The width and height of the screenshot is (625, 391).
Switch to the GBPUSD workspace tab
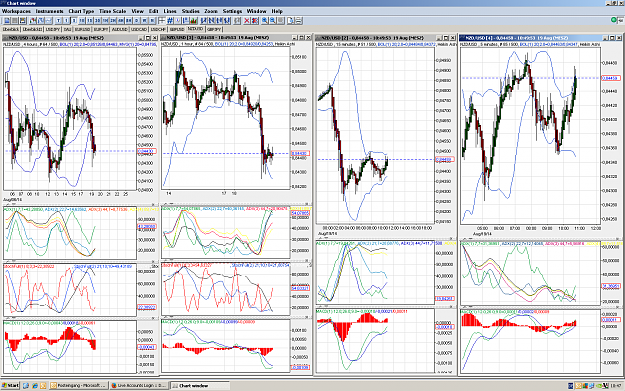[177, 29]
